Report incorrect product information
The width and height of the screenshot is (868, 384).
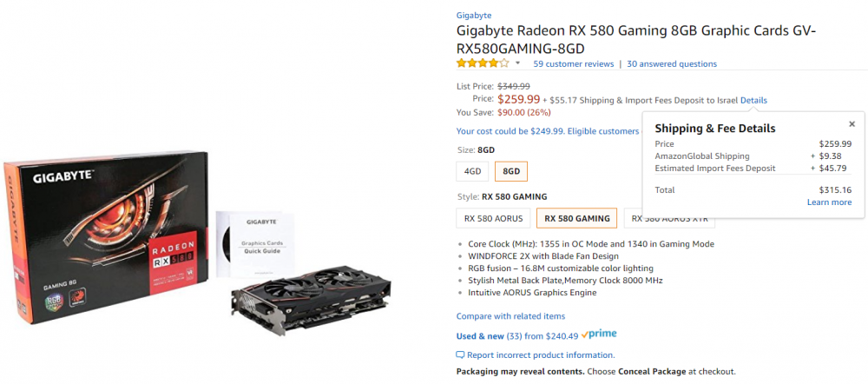pyautogui.click(x=541, y=354)
